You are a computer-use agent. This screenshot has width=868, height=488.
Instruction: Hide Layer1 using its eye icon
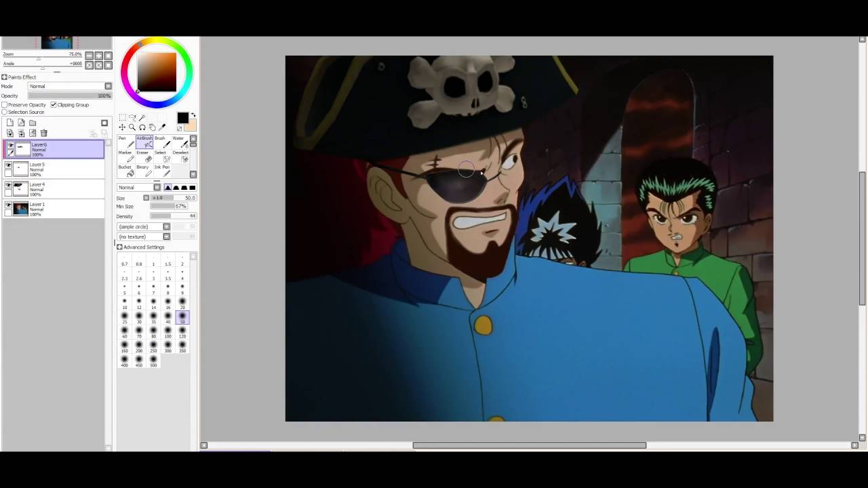coord(8,205)
